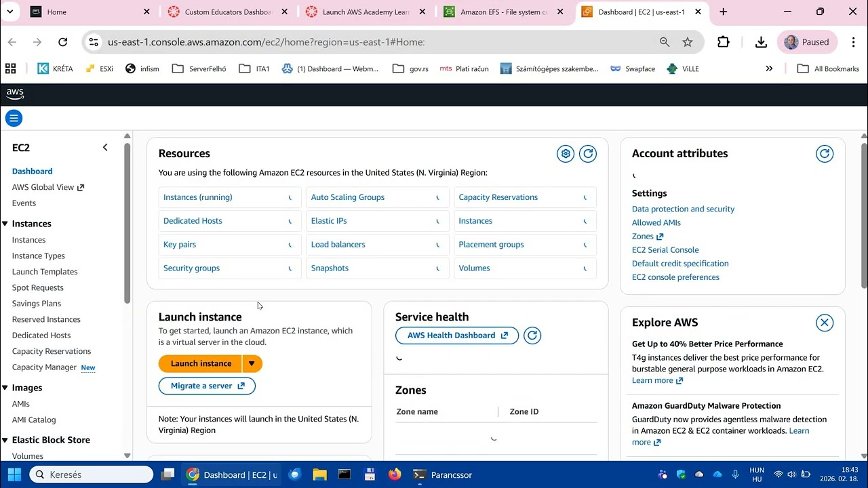
Task: Click the zoom magnifier icon in address bar
Action: pos(665,42)
